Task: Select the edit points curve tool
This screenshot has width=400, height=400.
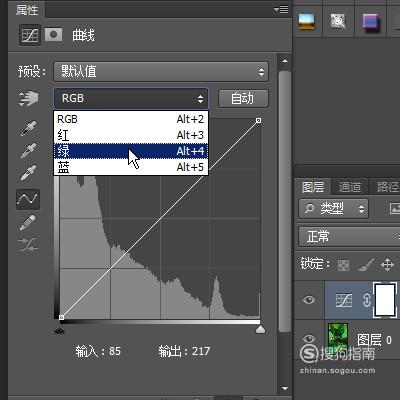Action: point(28,199)
